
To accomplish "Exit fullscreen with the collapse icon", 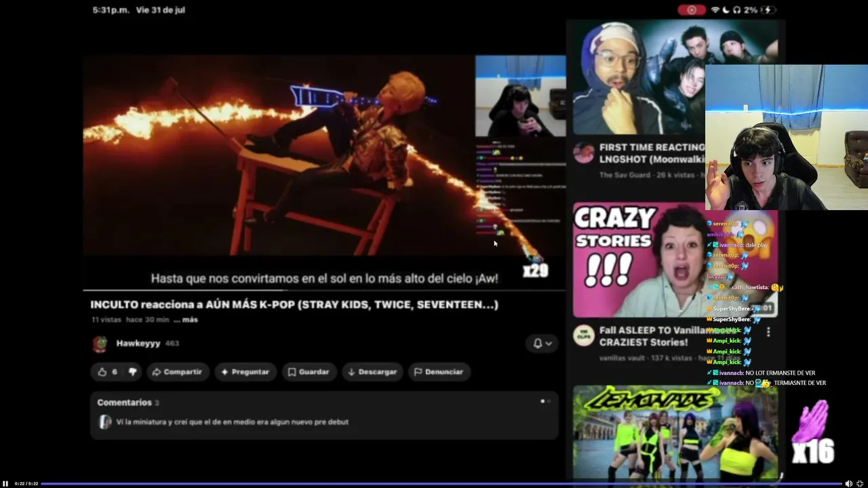I will click(860, 483).
